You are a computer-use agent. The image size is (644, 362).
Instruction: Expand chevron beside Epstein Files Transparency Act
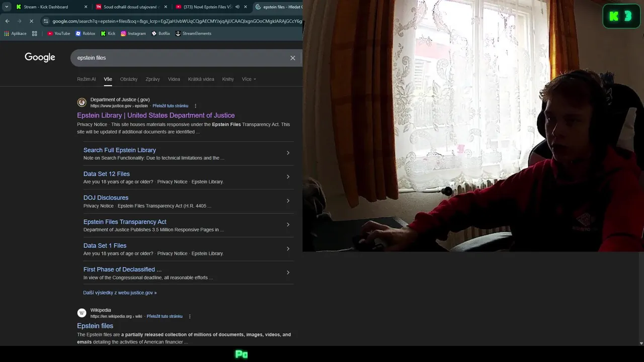click(x=288, y=224)
